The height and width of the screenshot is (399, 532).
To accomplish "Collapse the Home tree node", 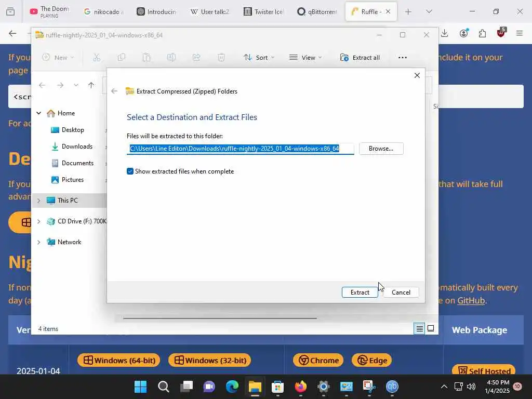I will pyautogui.click(x=38, y=113).
